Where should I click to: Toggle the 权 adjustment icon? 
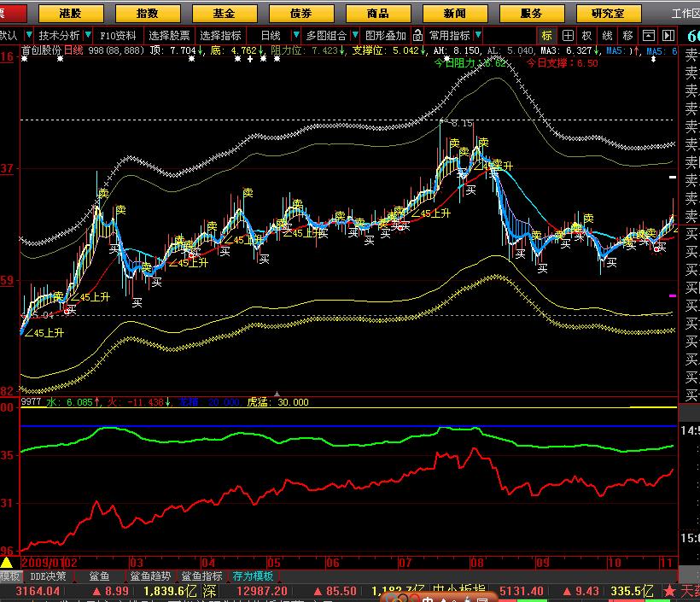point(587,35)
